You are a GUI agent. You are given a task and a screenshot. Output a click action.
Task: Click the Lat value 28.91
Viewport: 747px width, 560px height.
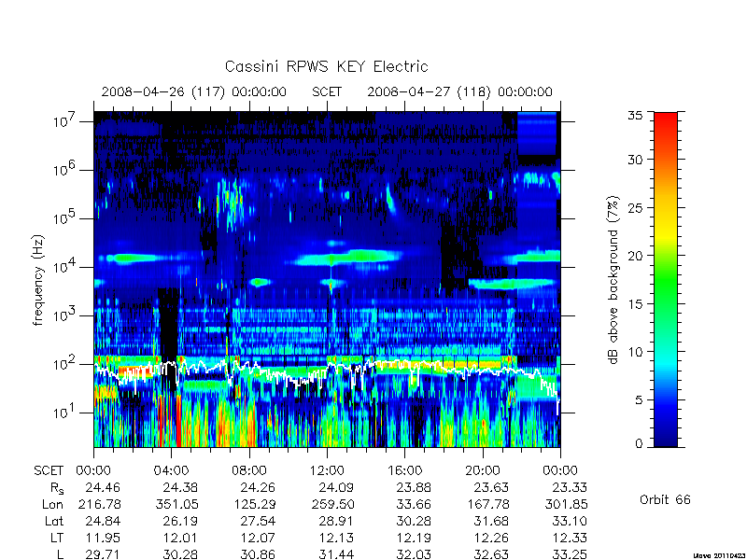tap(336, 522)
